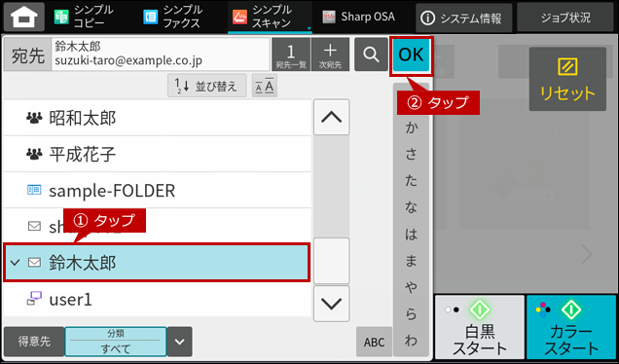
Task: Click the group icon beside 昭和太郎
Action: (34, 118)
